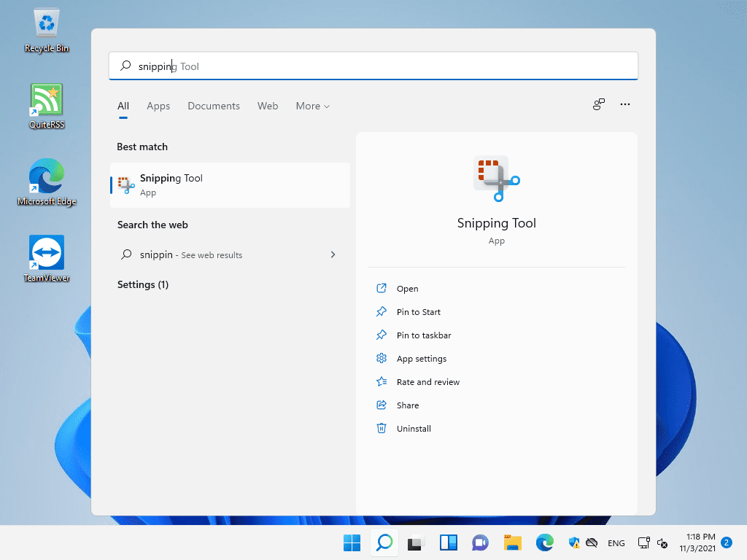Switch to the Documents search tab
Screen dimensions: 747x560
213,106
